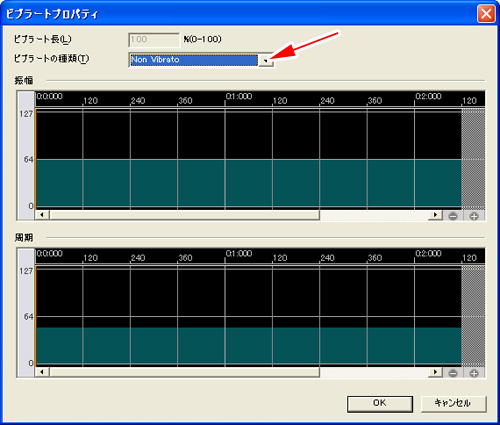Zoom in the period graph with plus icon
This screenshot has height=425, width=500.
[x=474, y=373]
